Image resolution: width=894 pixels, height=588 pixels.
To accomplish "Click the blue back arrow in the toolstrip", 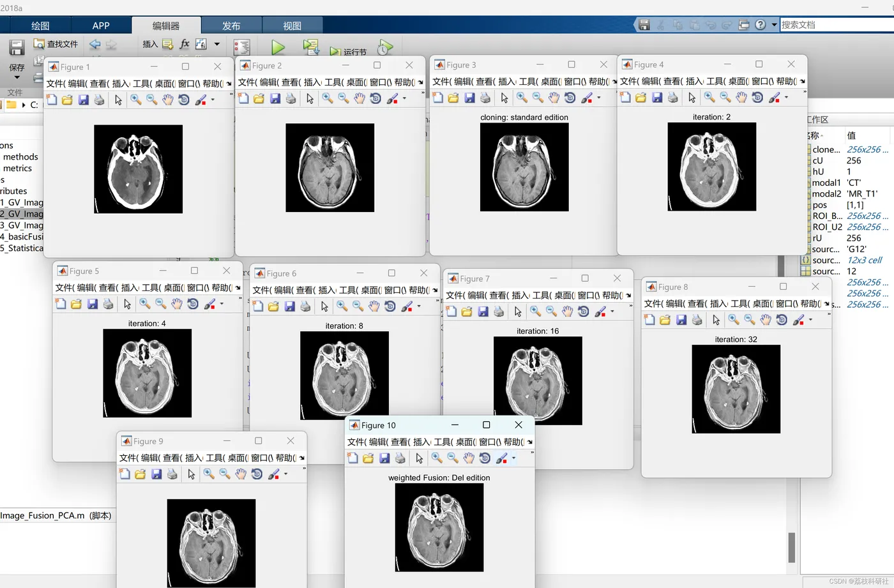I will tap(95, 44).
